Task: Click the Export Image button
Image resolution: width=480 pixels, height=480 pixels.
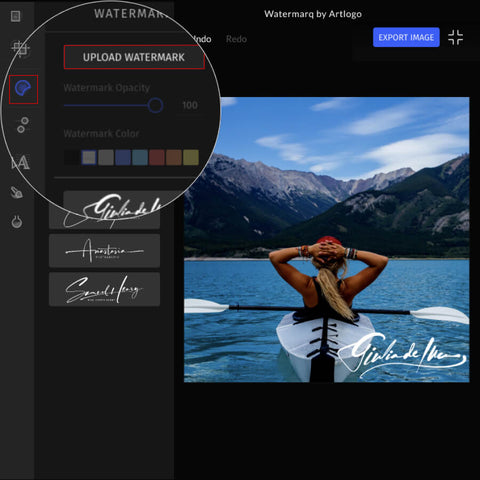Action: click(x=406, y=37)
